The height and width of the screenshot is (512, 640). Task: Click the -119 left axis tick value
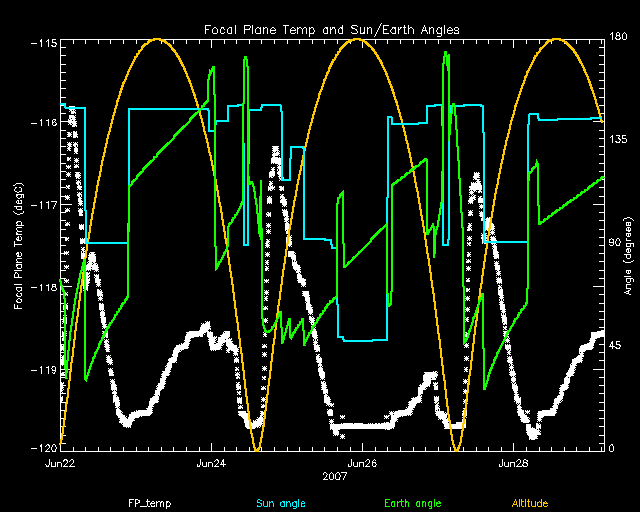coord(41,371)
